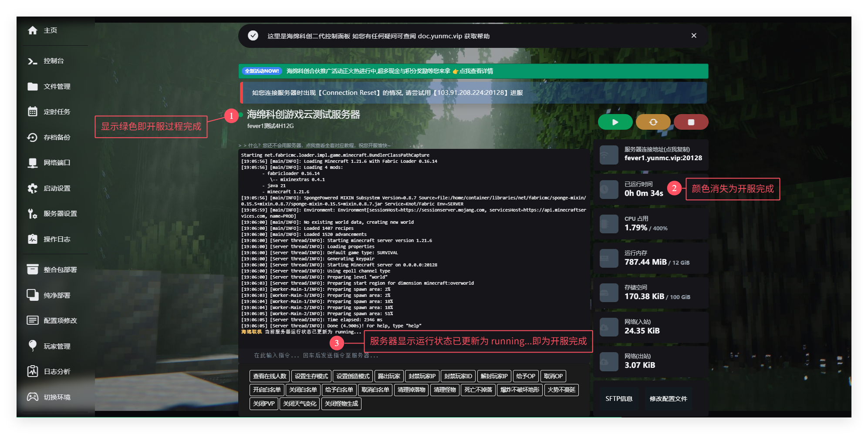The image size is (868, 434).
Task: Open 玩家管理 pin icon
Action: pyautogui.click(x=33, y=346)
